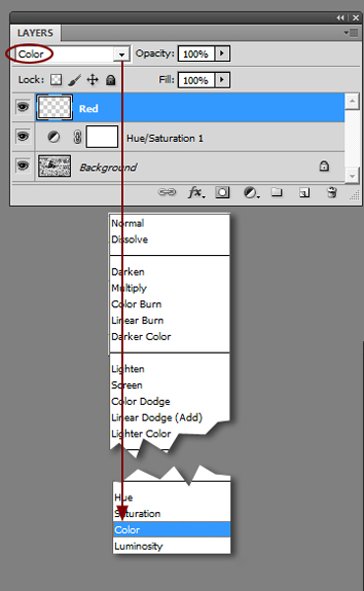Image resolution: width=364 pixels, height=591 pixels.
Task: Create new fill or adjustment layer
Action: (251, 193)
